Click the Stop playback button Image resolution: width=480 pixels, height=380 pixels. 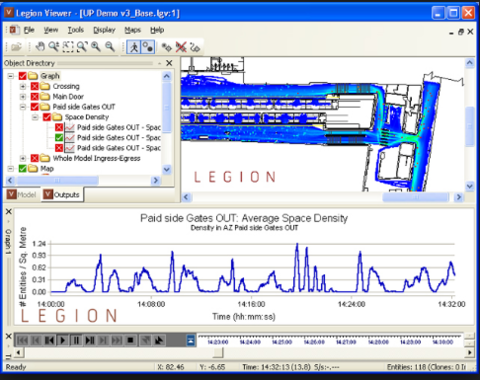point(130,340)
